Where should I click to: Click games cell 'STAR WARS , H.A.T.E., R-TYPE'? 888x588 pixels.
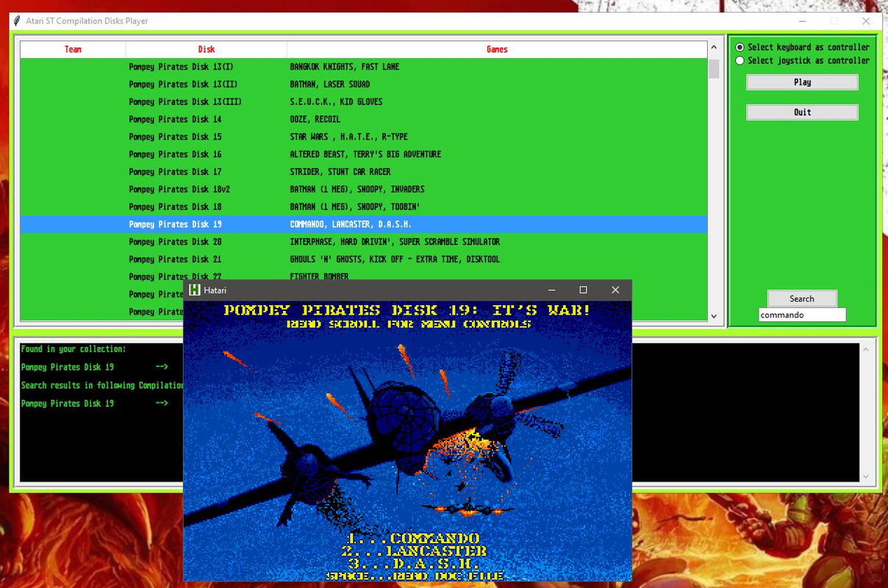click(x=348, y=137)
